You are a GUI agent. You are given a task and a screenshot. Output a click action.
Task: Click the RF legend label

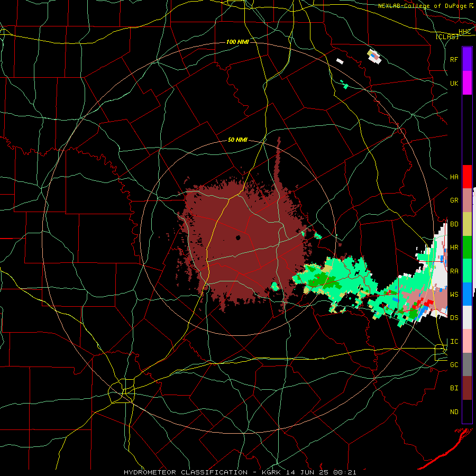point(454,59)
